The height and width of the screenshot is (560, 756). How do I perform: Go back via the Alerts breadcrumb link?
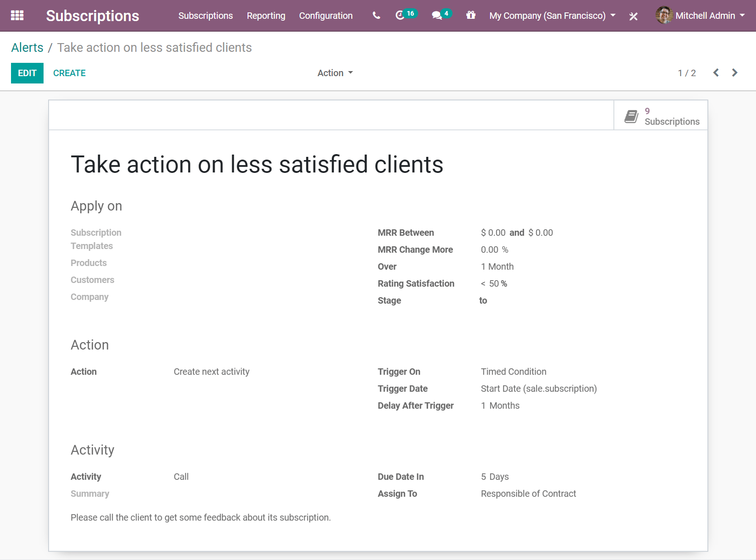(x=27, y=47)
